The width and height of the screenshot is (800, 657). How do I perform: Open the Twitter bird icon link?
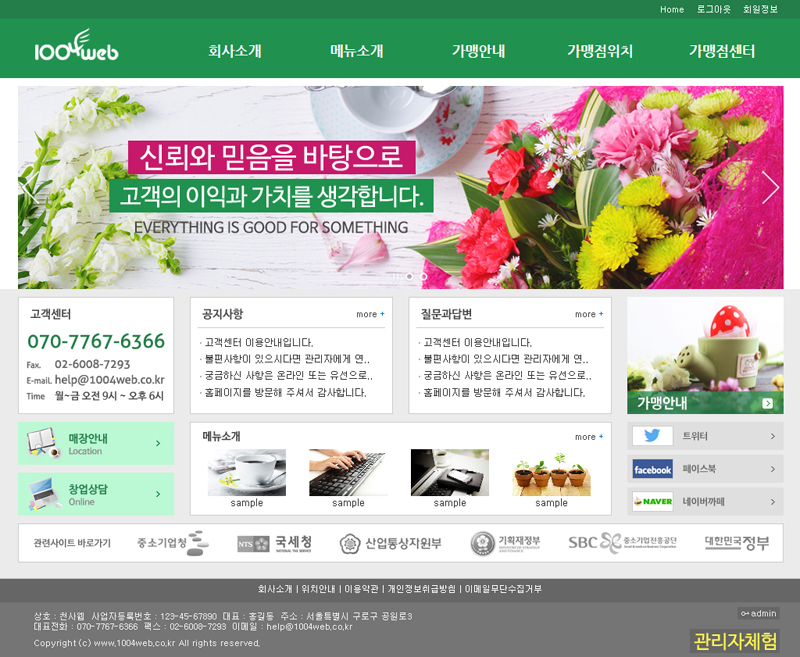pos(652,436)
